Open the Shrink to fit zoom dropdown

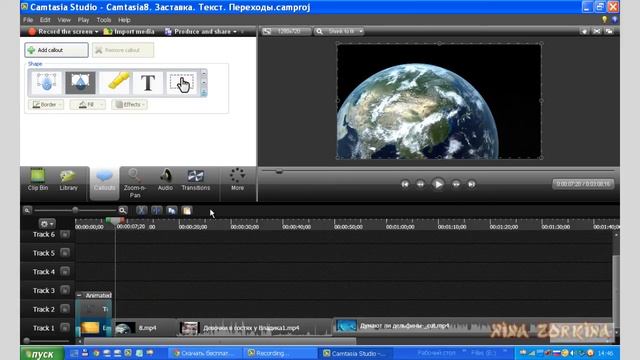point(339,31)
